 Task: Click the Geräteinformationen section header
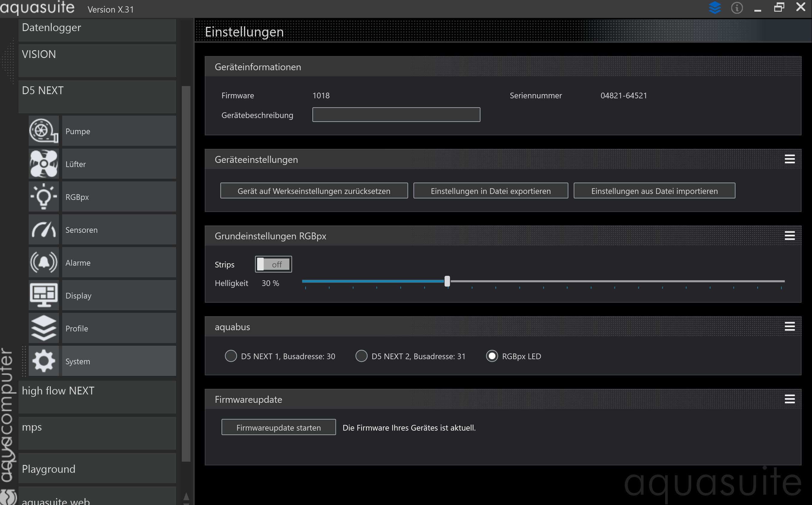click(503, 67)
